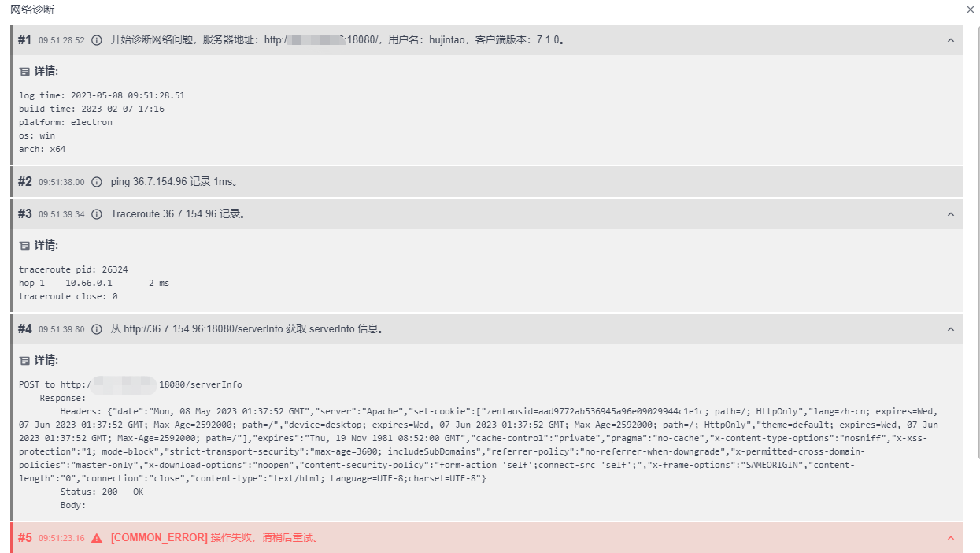Click the info icon on entry #1

click(x=97, y=40)
